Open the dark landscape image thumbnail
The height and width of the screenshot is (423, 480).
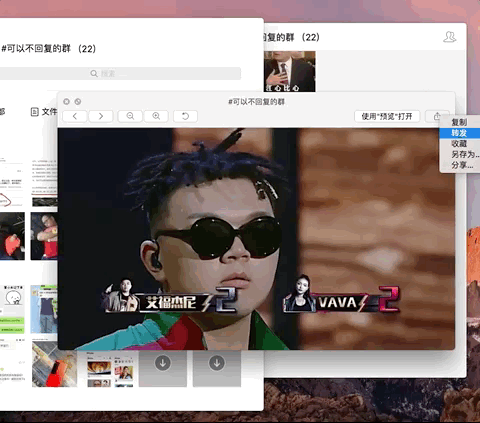(x=45, y=202)
